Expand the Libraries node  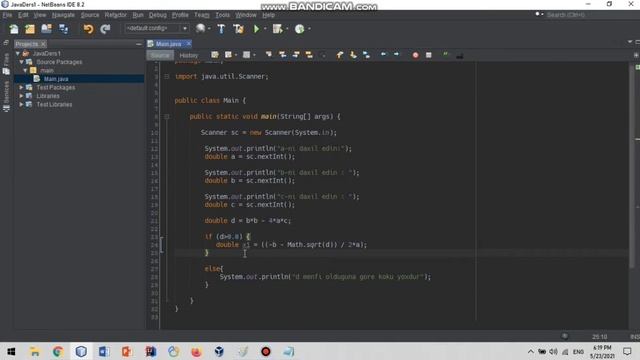click(x=21, y=96)
